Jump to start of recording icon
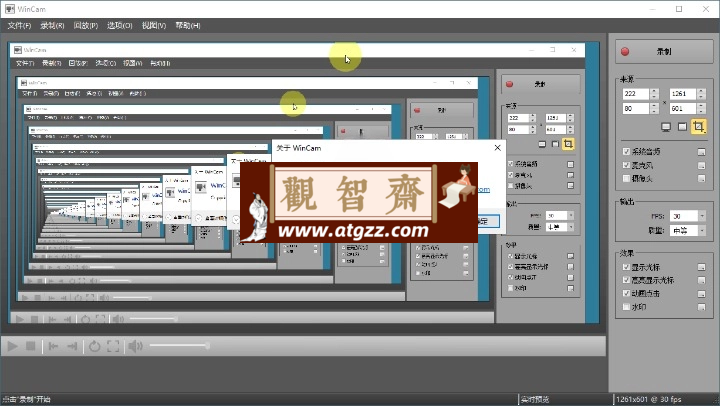Viewport: 720px width, 406px height. (x=53, y=346)
